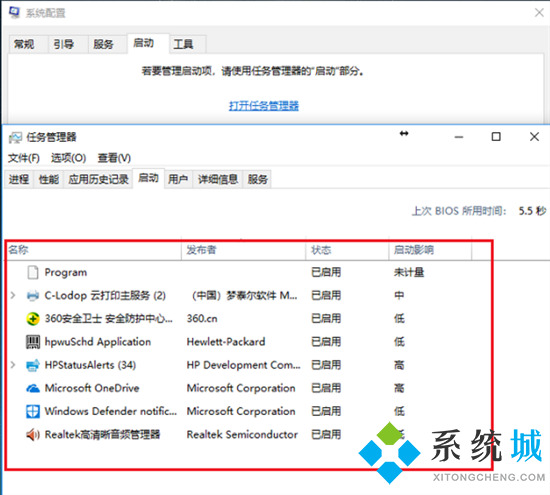Click publisher HP Development Com... cell
Viewport: 550px width, 495px height.
243,365
